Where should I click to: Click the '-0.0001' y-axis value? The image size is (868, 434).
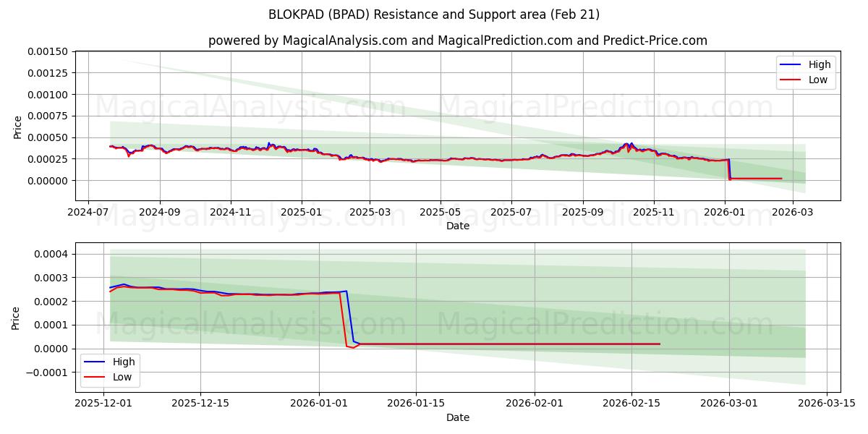[x=48, y=373]
